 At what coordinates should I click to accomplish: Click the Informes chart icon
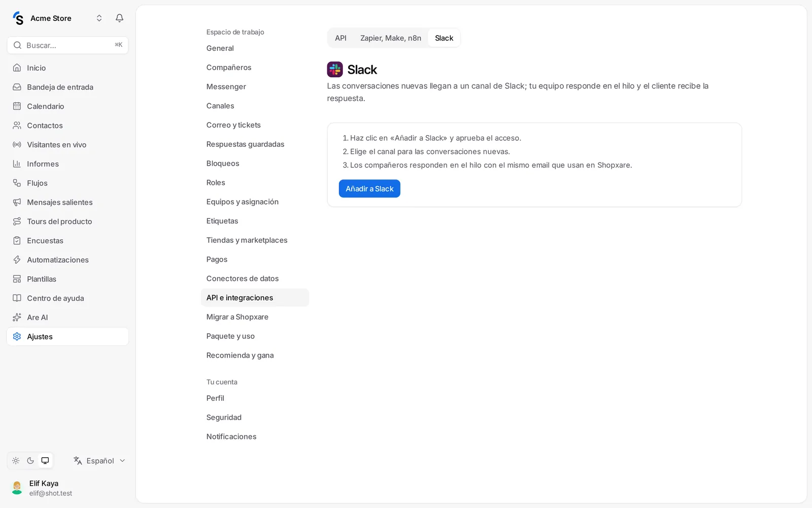pyautogui.click(x=17, y=164)
